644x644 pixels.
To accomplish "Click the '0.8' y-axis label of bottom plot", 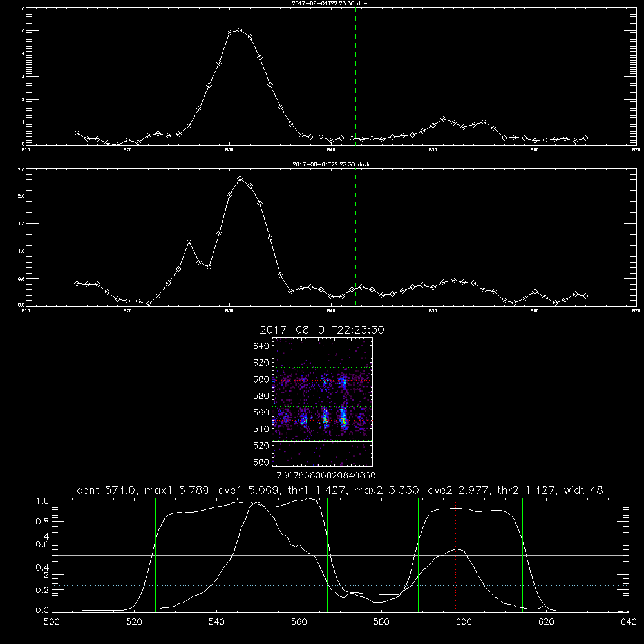I will 43,521.
